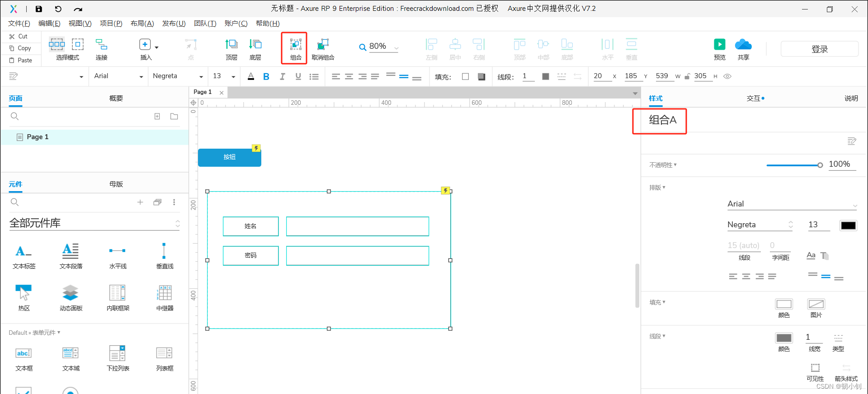Switch to the 概要 outline tab
Viewport: 868px width, 394px height.
click(116, 98)
